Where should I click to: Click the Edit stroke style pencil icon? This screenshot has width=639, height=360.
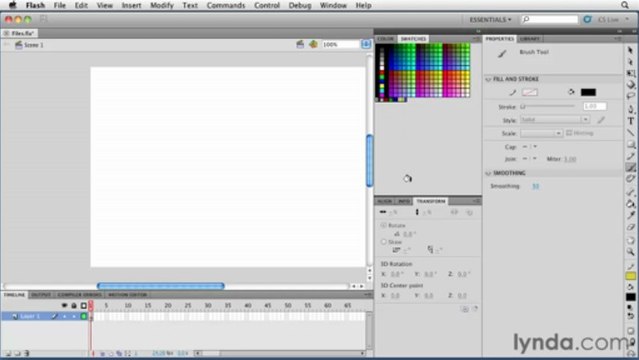[601, 120]
